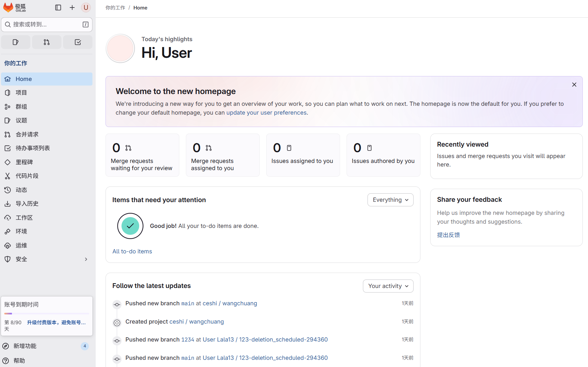Screen dimensions: 588x367
Task: Click the GitLab fox logo
Action: [x=8, y=8]
